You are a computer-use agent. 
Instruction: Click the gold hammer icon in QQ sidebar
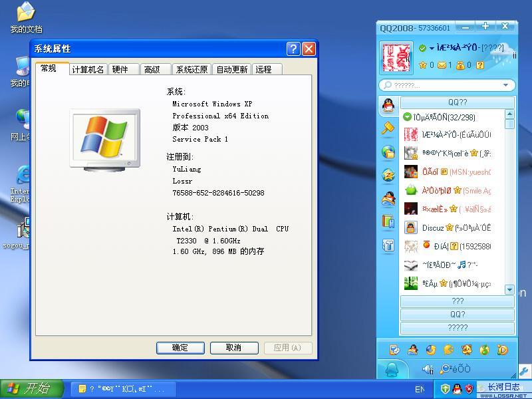(388, 128)
